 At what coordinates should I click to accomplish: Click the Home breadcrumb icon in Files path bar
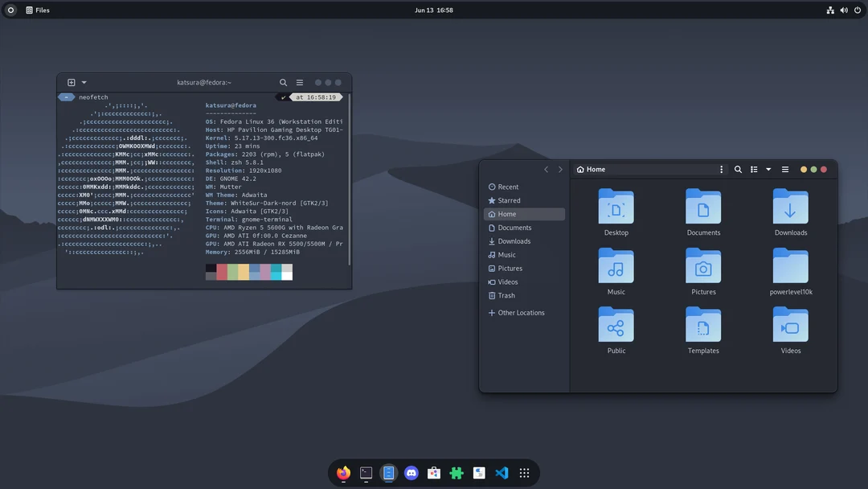(580, 169)
